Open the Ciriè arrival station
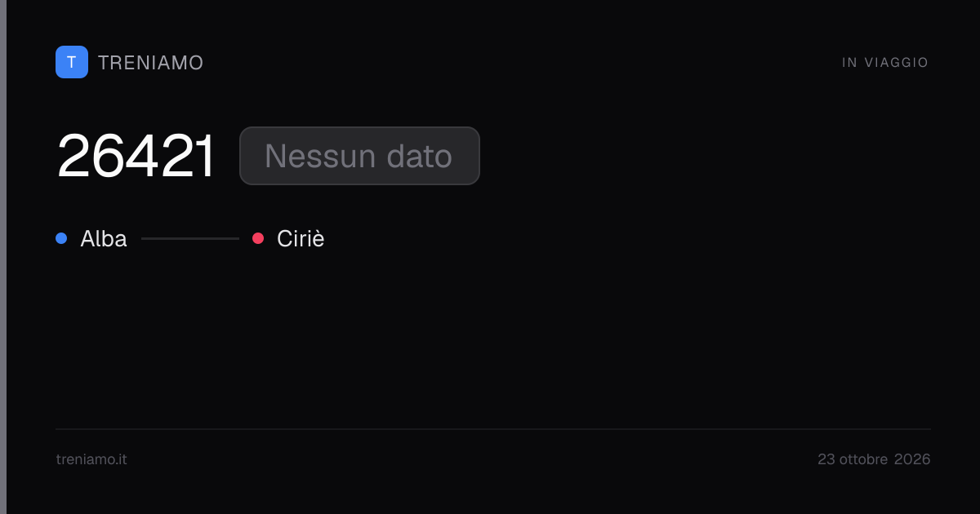The width and height of the screenshot is (980, 514). click(301, 239)
